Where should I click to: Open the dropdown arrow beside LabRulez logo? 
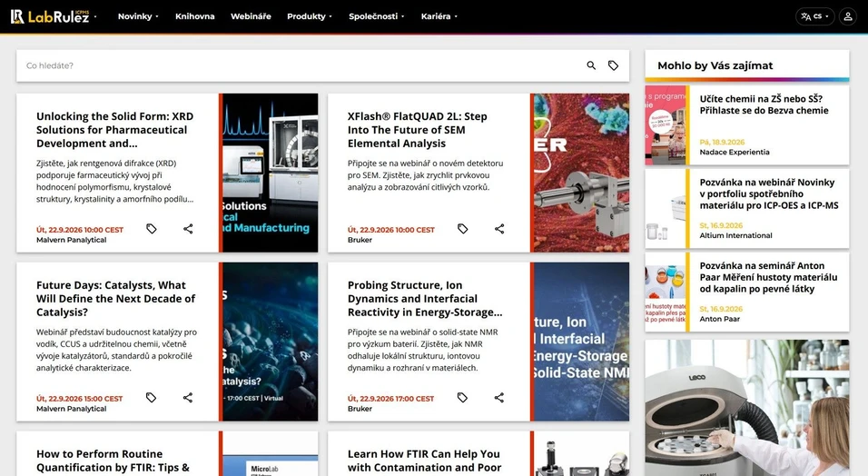(x=95, y=16)
